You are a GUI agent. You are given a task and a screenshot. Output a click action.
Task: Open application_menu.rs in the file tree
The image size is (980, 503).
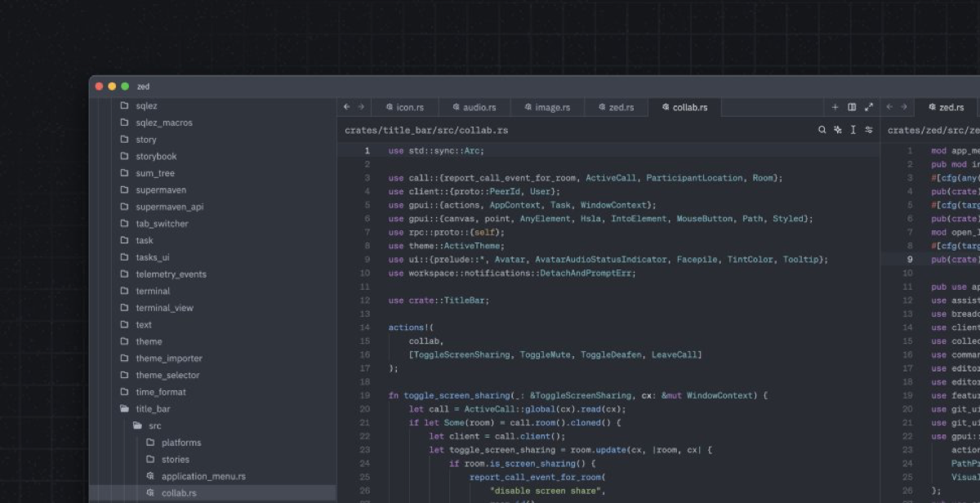(203, 476)
